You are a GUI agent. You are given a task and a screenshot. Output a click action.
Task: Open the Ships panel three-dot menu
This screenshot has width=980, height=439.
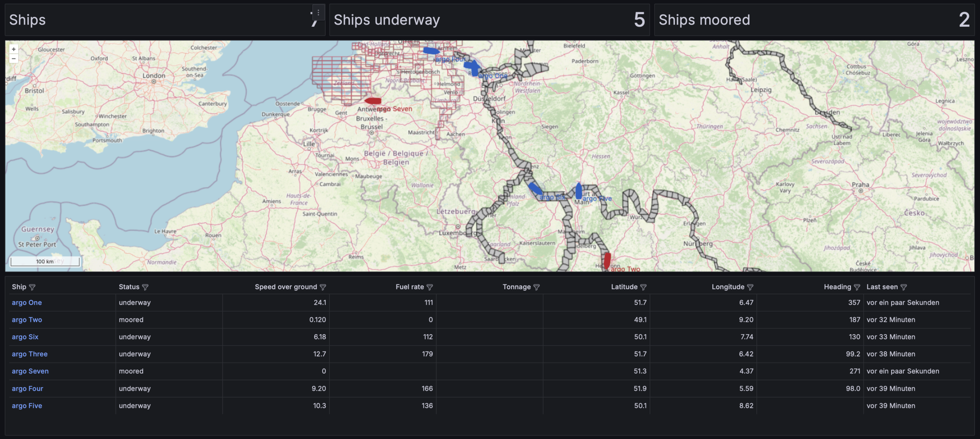point(318,13)
